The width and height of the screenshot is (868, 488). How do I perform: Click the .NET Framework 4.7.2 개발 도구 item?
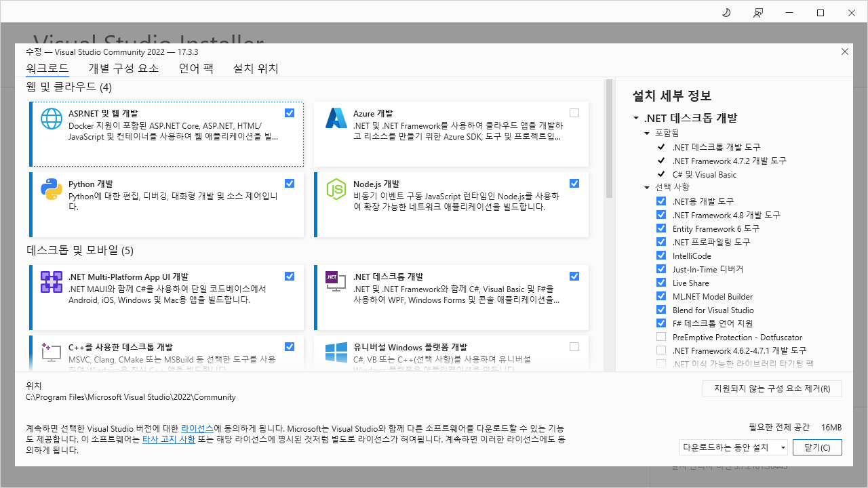tap(730, 161)
